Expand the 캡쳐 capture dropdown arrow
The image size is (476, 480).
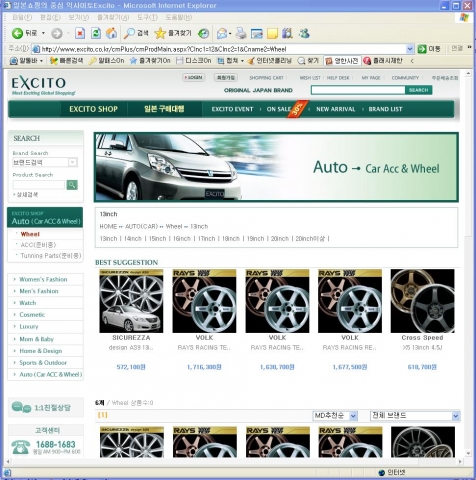[x=242, y=61]
